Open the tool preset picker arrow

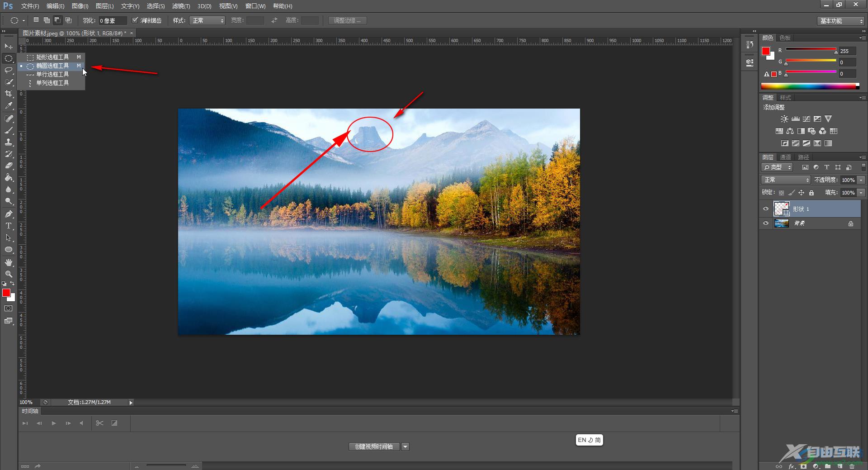point(24,20)
